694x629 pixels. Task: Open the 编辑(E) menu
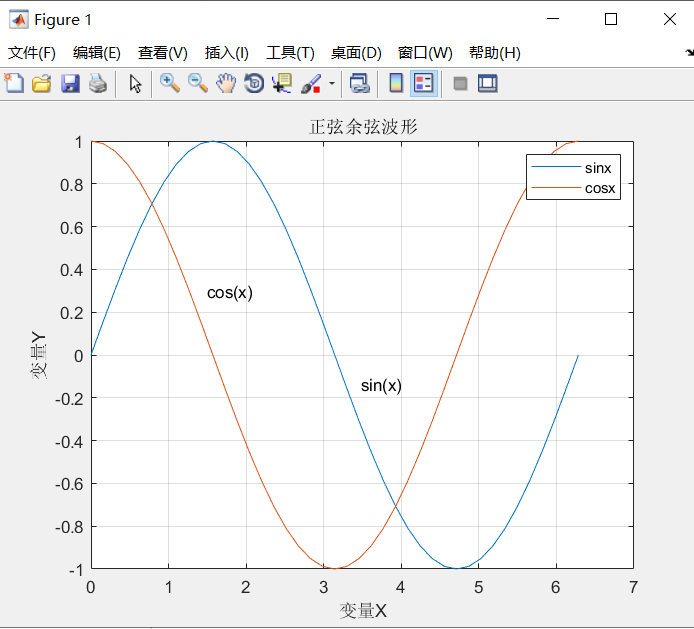pos(96,53)
